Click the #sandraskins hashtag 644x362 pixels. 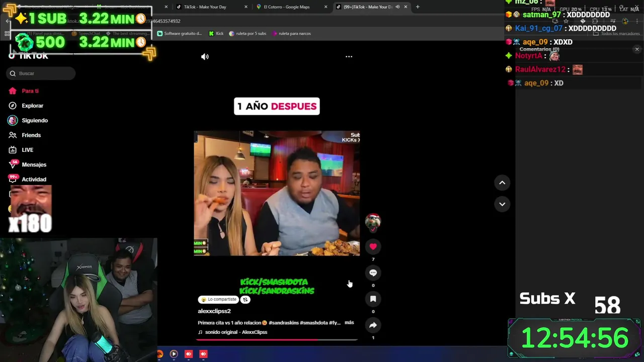283,323
